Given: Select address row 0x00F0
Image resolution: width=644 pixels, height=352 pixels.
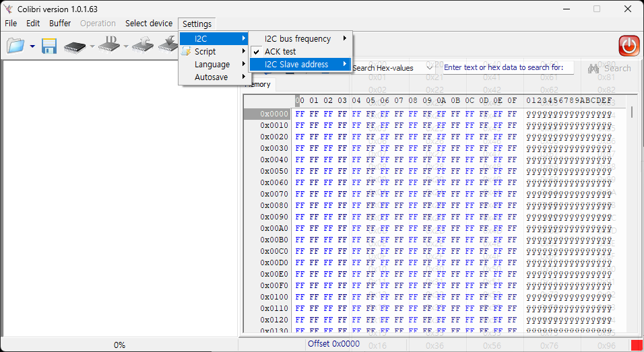Looking at the screenshot, I should point(274,285).
